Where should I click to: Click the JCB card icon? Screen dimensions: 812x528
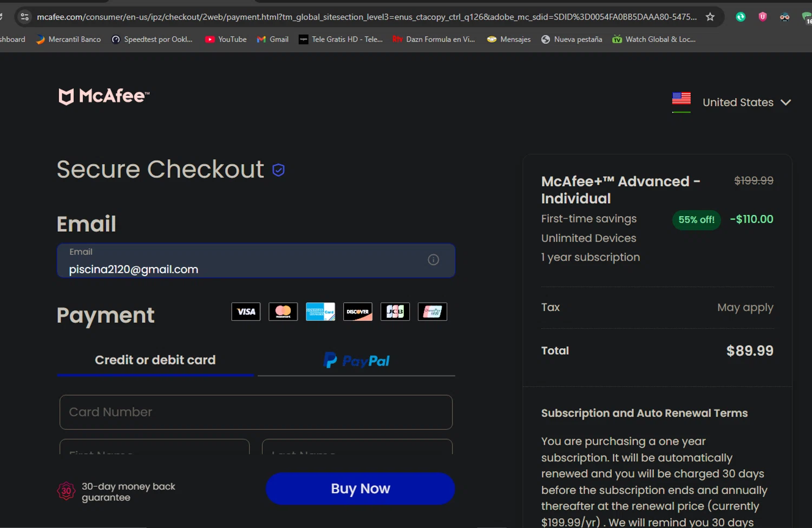tap(395, 312)
